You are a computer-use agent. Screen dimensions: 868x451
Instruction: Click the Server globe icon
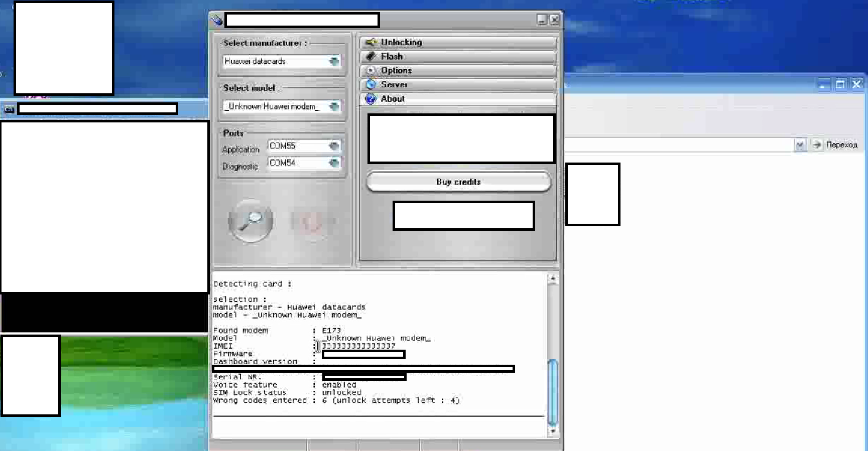pos(371,84)
